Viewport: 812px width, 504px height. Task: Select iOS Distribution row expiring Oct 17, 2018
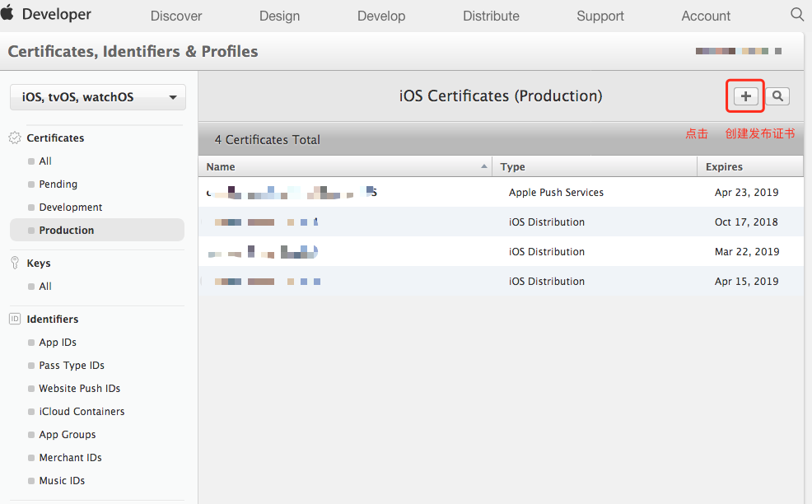501,222
